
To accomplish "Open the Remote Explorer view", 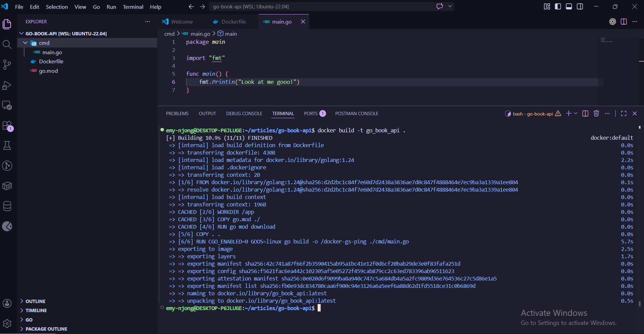I will [7, 105].
